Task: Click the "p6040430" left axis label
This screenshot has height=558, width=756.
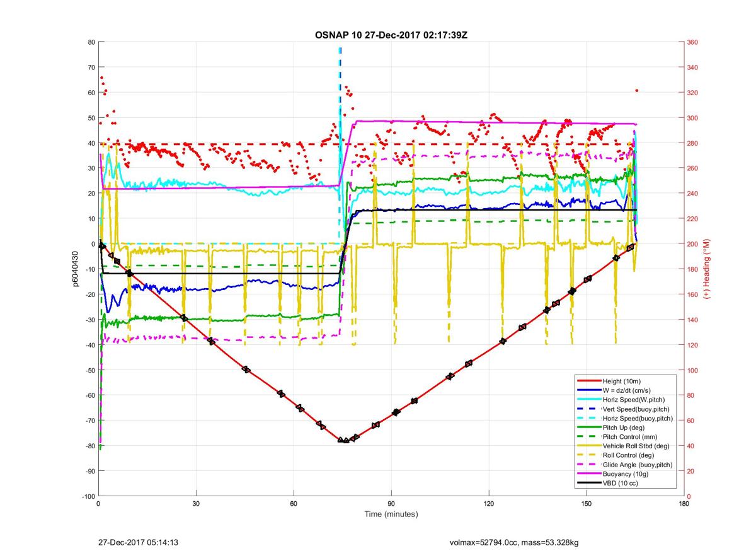Action: point(75,269)
